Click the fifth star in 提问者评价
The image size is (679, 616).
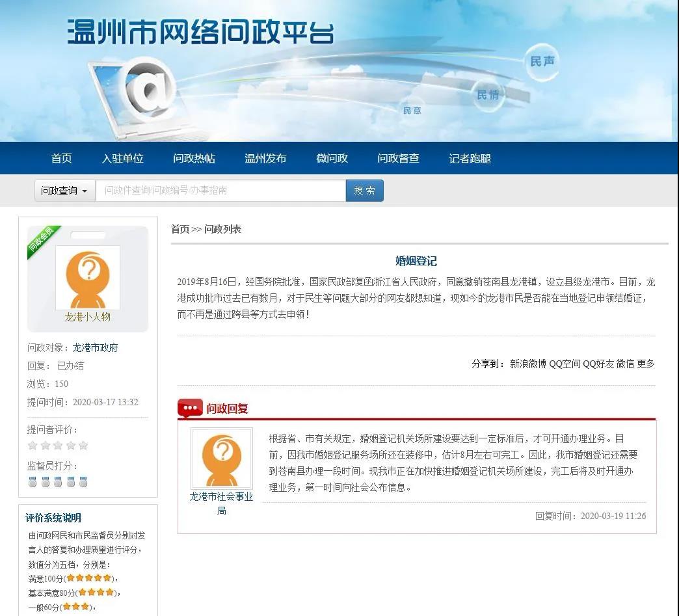point(83,446)
